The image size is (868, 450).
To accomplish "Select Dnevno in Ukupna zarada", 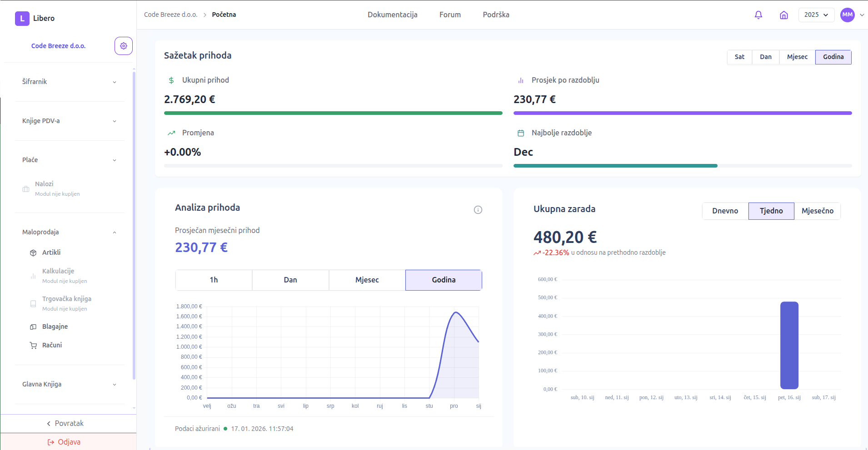I will (x=725, y=211).
